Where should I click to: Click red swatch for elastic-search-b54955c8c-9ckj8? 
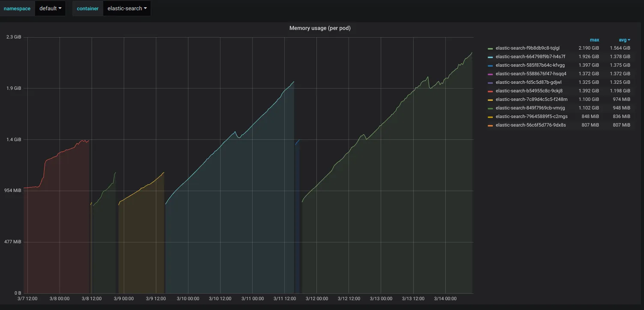(490, 91)
